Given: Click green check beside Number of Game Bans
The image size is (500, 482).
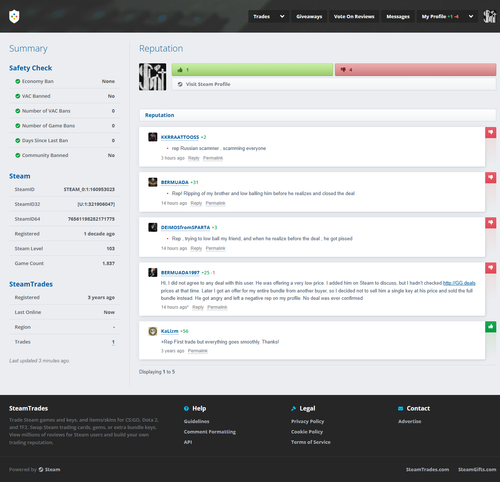Looking at the screenshot, I should tap(17, 126).
